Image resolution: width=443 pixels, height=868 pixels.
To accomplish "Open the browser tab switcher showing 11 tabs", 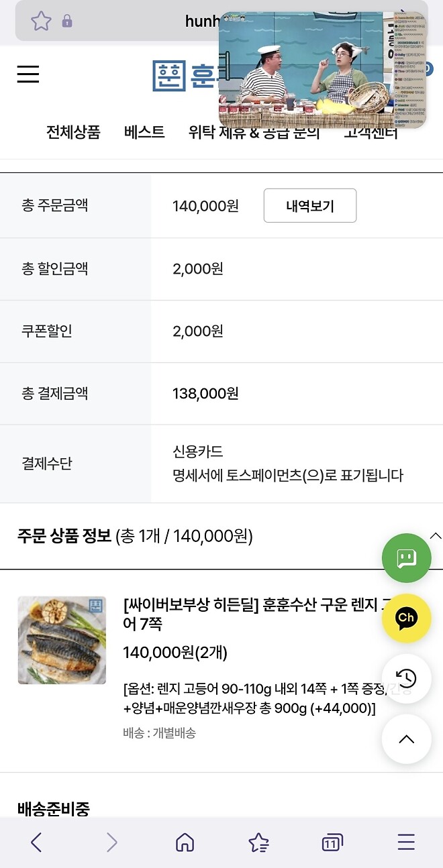I will [331, 842].
